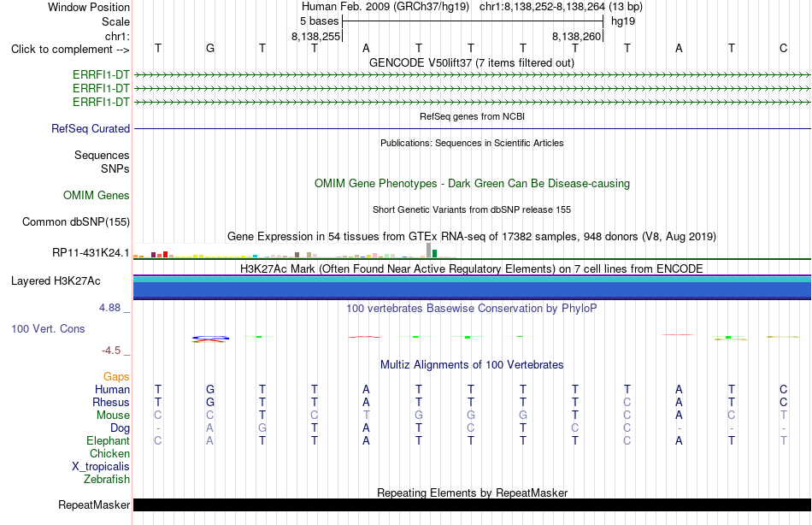812x525 pixels.
Task: Click 'Multiz Alignments of 100 Vertebrates' title
Action: 472,365
